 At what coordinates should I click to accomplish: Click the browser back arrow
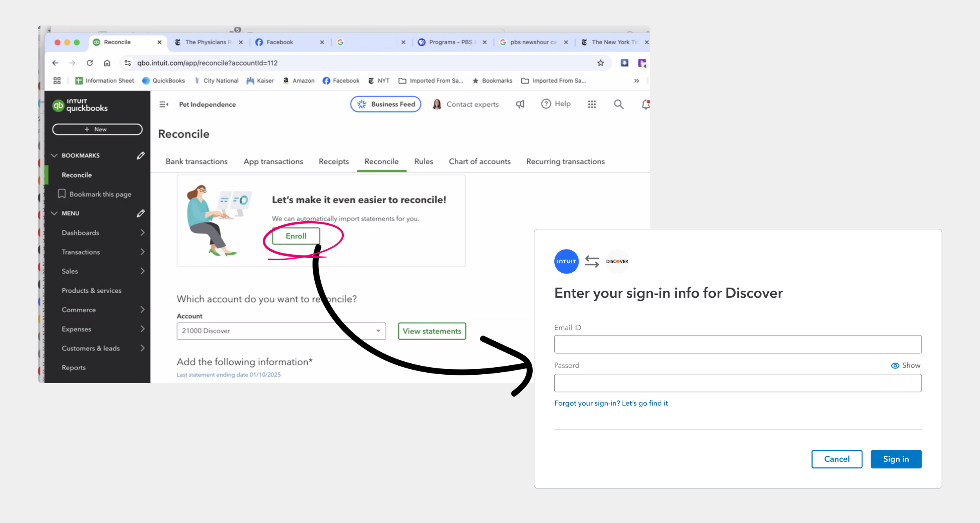point(55,63)
